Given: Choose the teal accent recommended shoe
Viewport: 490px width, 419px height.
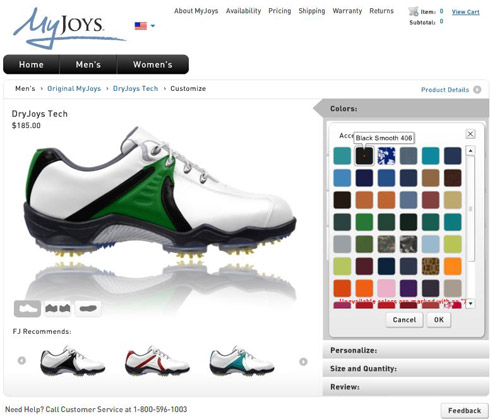Looking at the screenshot, I should [242, 360].
